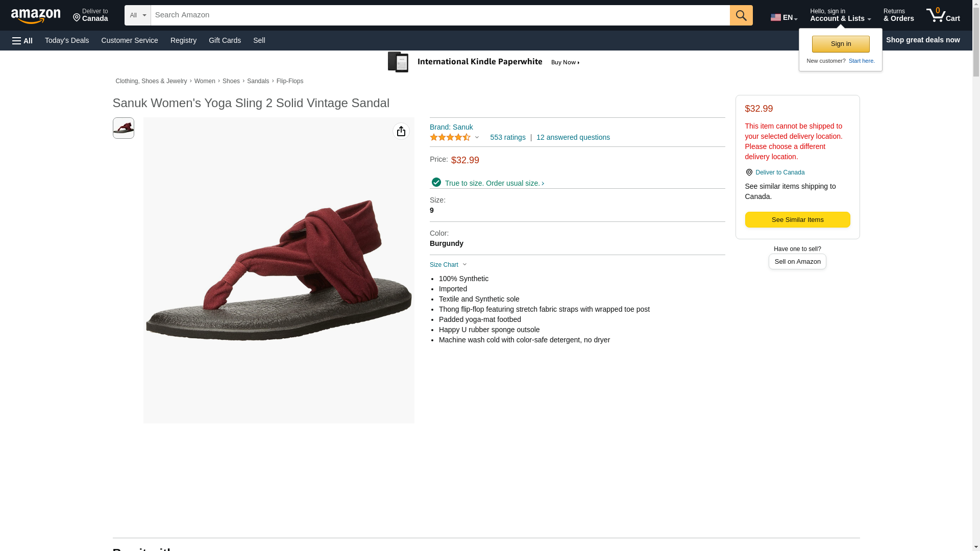Image resolution: width=980 pixels, height=551 pixels.
Task: Open the search category All dropdown
Action: tap(137, 15)
